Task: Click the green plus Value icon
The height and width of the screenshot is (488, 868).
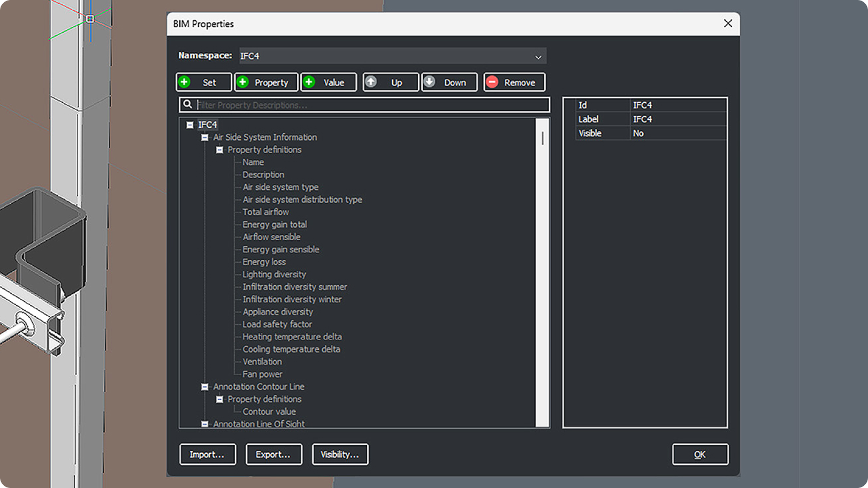Action: [309, 82]
